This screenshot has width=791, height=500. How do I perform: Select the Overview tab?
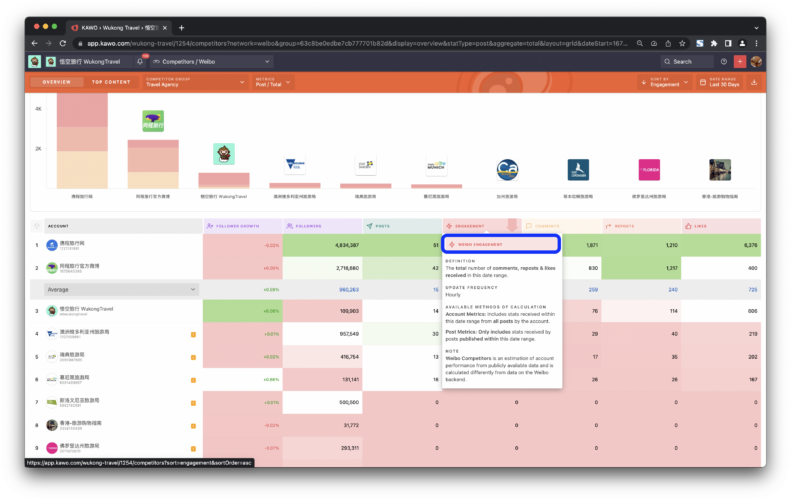tap(56, 82)
